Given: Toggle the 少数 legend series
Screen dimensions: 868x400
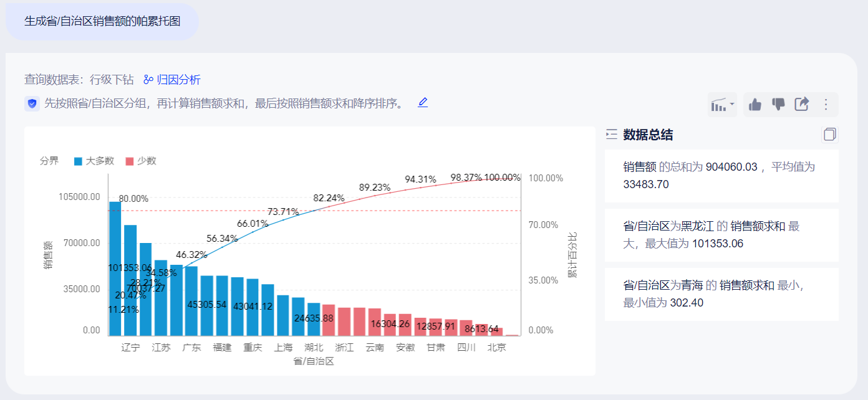Looking at the screenshot, I should pyautogui.click(x=141, y=161).
